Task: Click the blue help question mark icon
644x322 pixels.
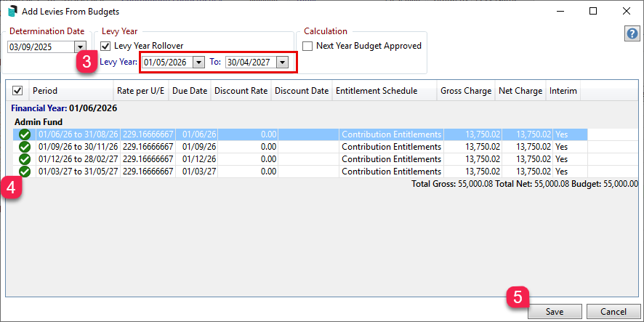Action: pyautogui.click(x=632, y=35)
